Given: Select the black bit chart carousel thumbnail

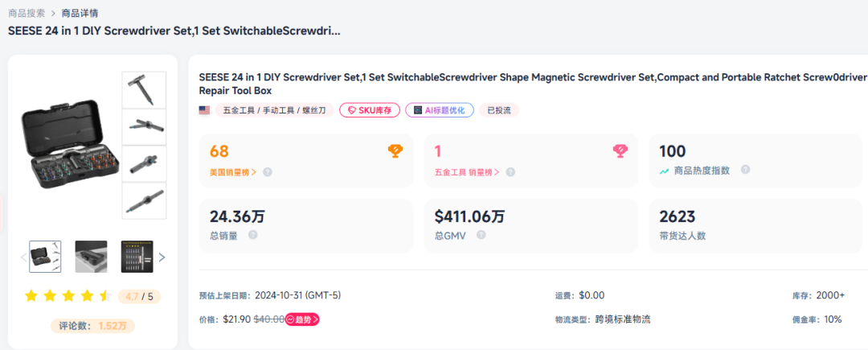Looking at the screenshot, I should coord(137,257).
